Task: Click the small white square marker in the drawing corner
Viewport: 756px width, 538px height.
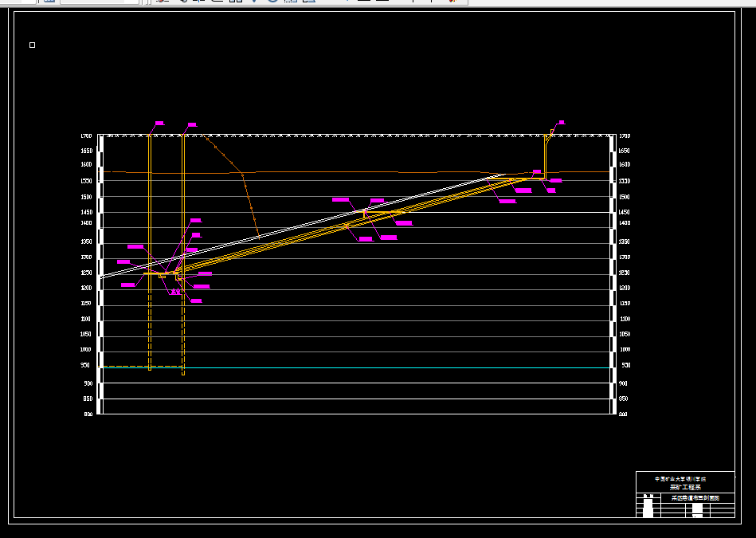Action: 33,45
